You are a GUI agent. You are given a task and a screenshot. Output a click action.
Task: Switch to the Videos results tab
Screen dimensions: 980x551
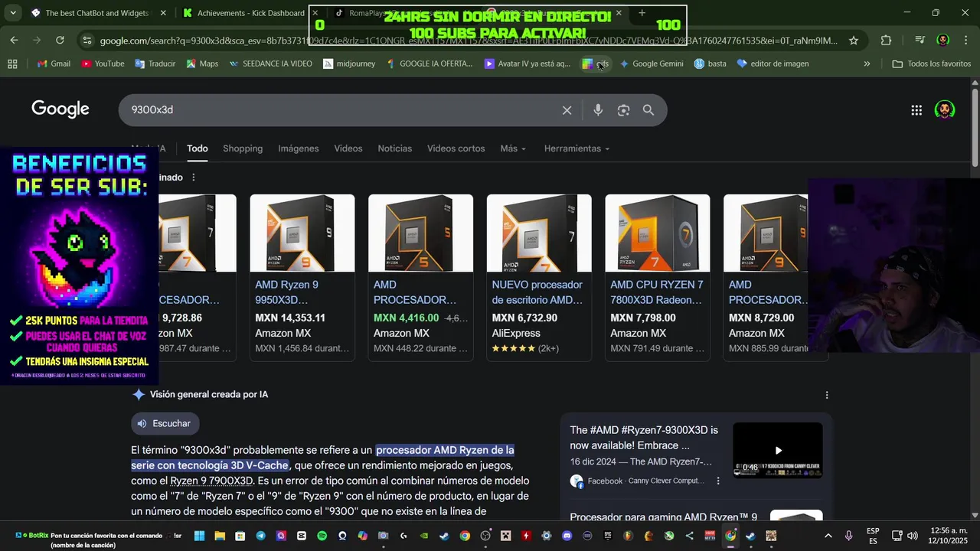coord(348,148)
